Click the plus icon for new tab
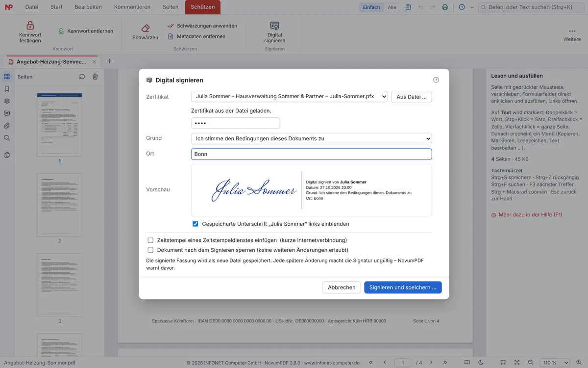This screenshot has width=588, height=368. [109, 61]
